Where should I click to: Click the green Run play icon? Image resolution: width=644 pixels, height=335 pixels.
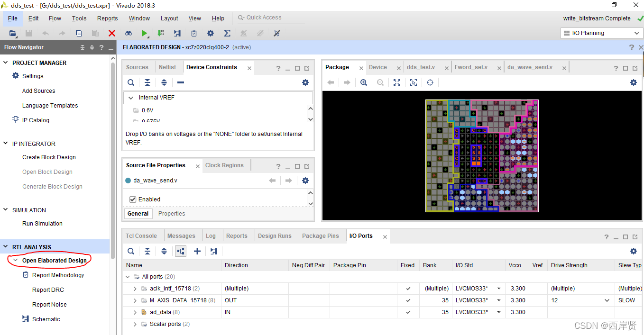pos(145,33)
